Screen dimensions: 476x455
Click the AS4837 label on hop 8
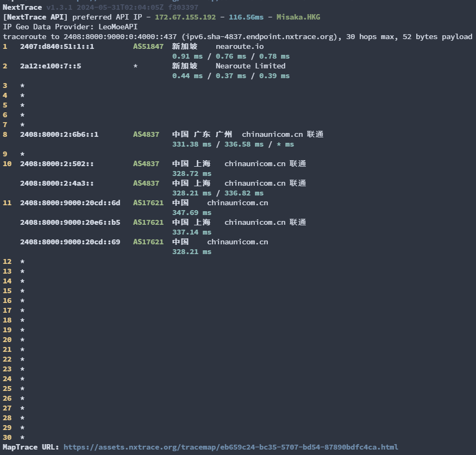click(146, 134)
